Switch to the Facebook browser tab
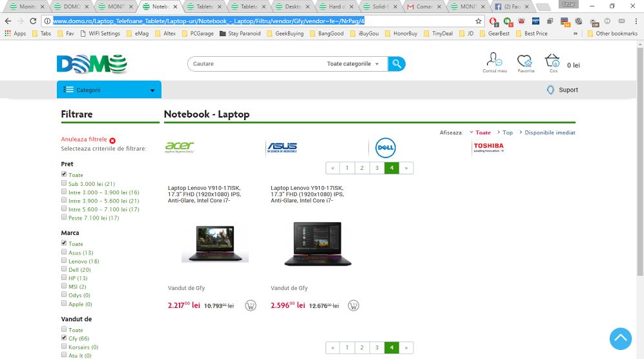 [512, 6]
